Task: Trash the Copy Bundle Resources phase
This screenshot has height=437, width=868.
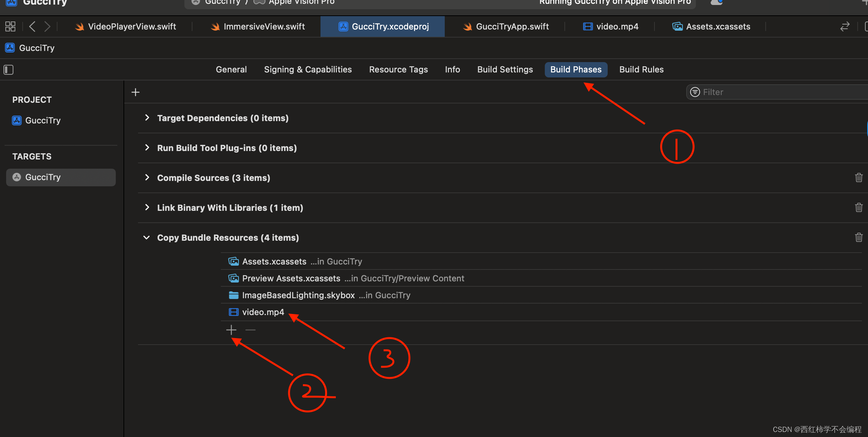Action: click(x=858, y=237)
